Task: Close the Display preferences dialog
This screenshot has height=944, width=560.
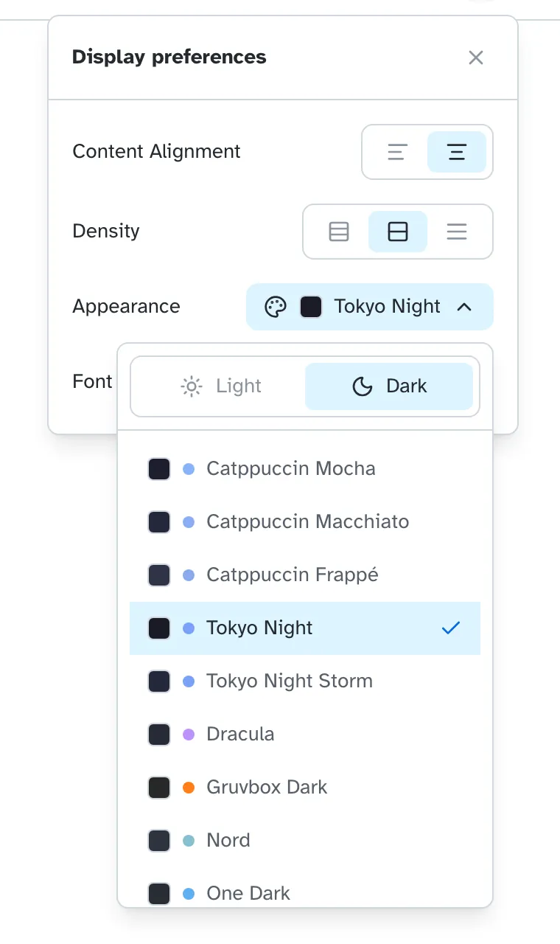Action: [x=476, y=58]
